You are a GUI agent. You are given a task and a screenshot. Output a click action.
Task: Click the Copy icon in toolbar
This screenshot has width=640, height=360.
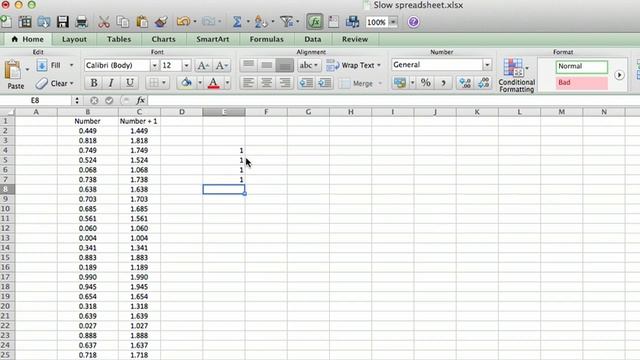122,22
